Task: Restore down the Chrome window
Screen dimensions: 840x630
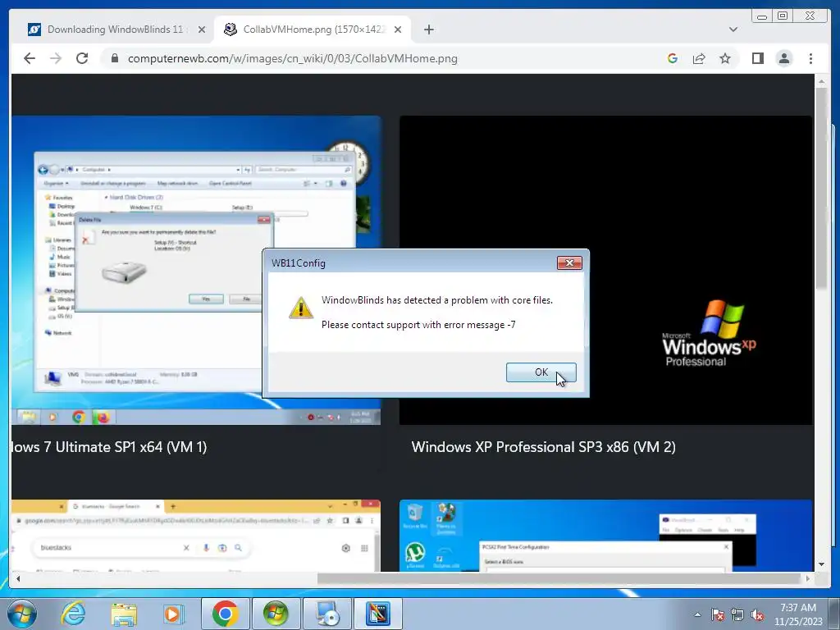Action: click(x=783, y=16)
